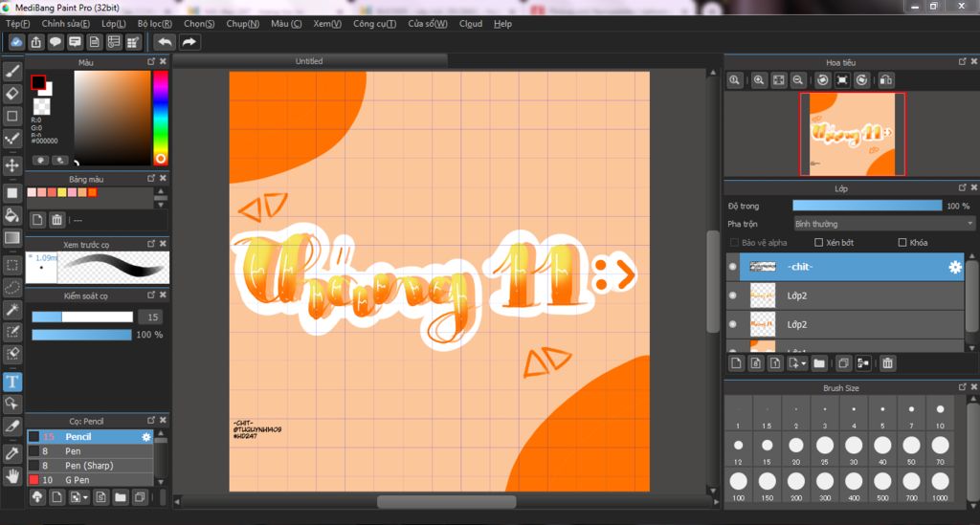The width and height of the screenshot is (980, 525).
Task: Click the brush size slider showing 15
Action: point(82,317)
